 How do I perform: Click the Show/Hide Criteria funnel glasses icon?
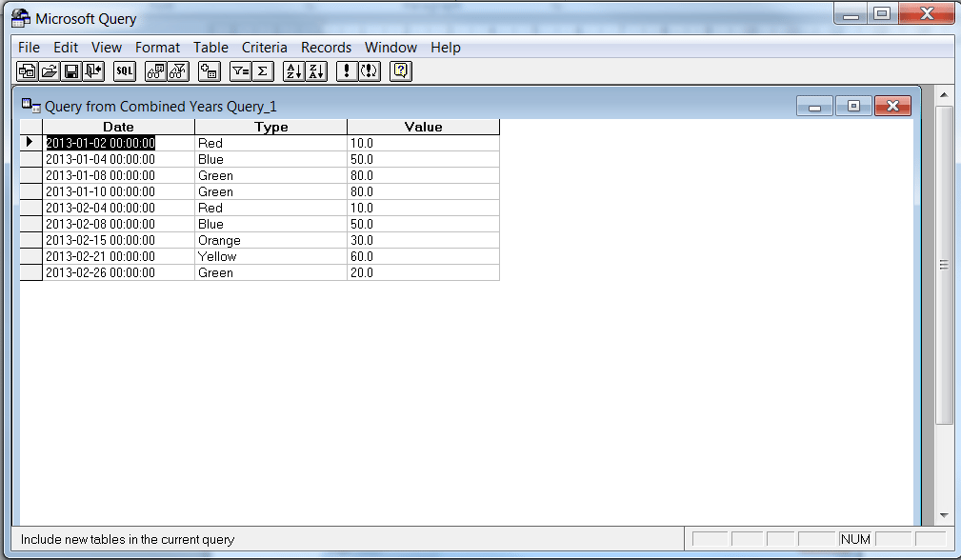pyautogui.click(x=178, y=71)
